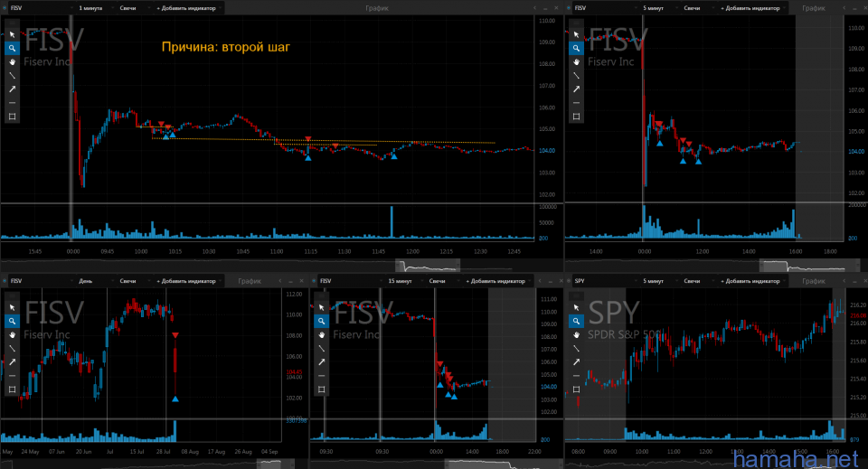Select the hand pan tool in daily FISV chart
868x469 pixels.
point(12,334)
